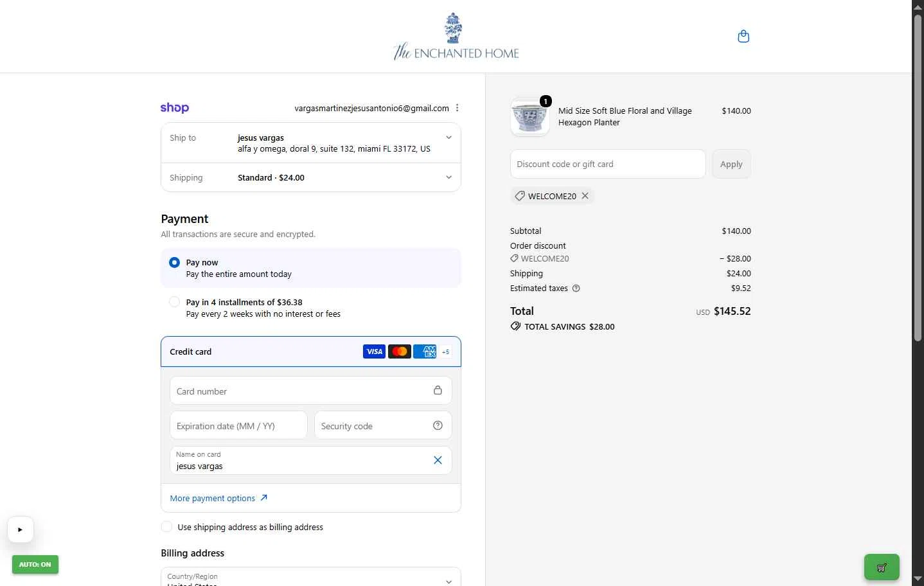The image size is (924, 586).
Task: Open the green cart floating button
Action: click(x=882, y=567)
